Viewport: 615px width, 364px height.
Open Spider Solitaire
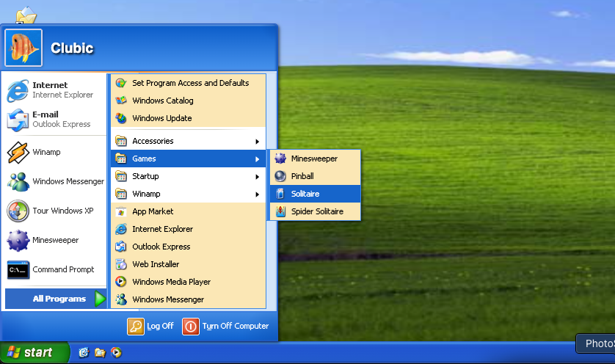coord(316,211)
